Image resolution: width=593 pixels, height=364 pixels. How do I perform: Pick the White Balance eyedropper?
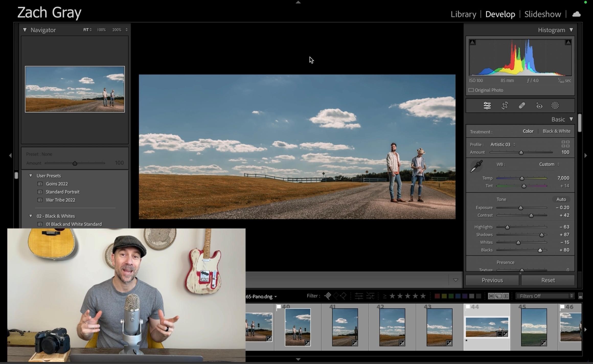(x=476, y=166)
